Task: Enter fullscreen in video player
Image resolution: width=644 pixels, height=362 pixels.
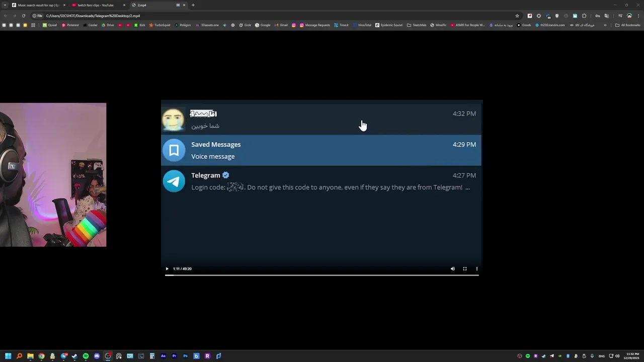Action: point(464,268)
